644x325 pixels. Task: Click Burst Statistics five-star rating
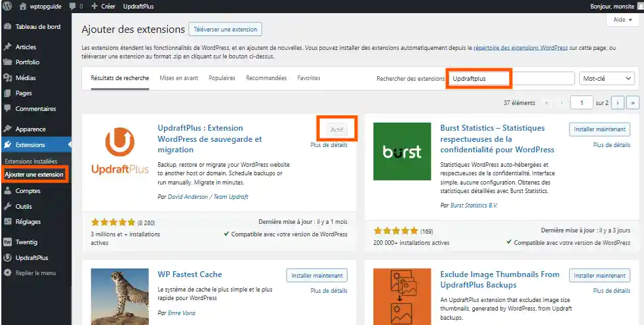395,231
